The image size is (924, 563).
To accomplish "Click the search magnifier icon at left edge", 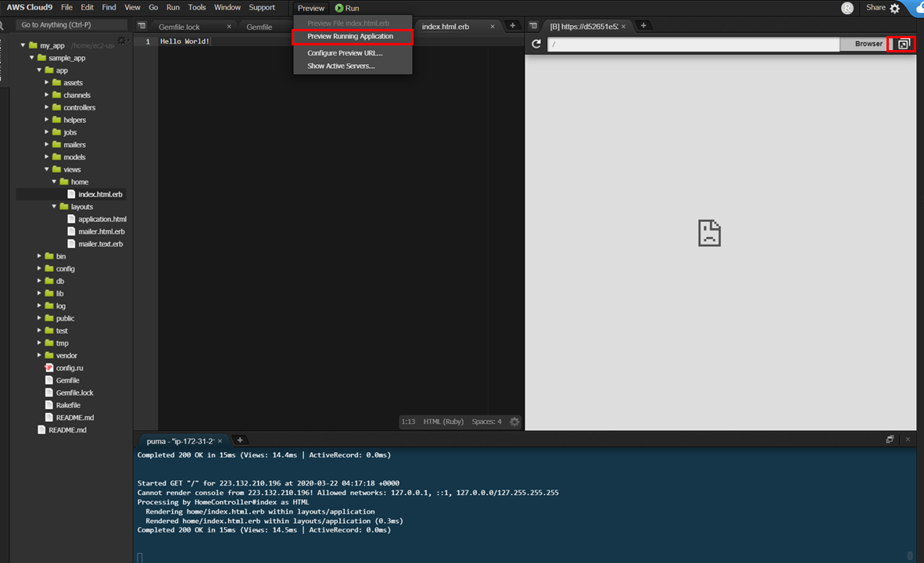I will [2, 25].
